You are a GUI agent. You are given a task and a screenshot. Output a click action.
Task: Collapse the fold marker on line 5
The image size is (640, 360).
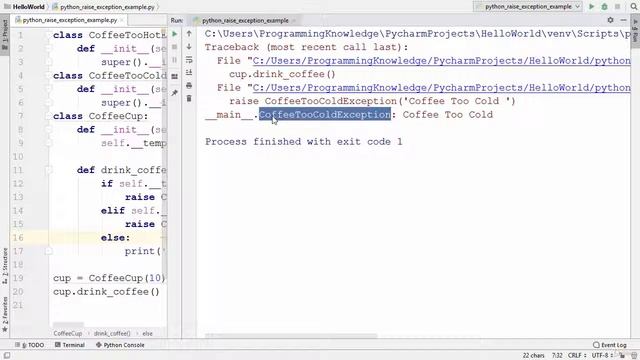click(48, 89)
